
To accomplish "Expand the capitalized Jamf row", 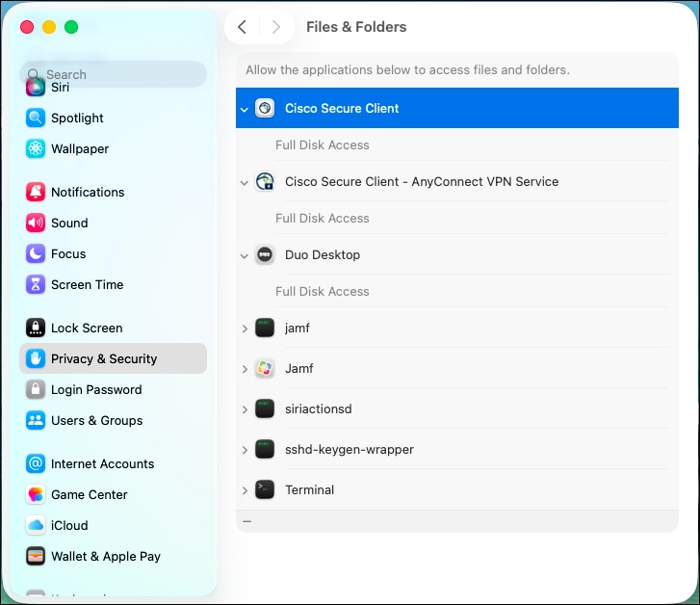I will coord(245,369).
